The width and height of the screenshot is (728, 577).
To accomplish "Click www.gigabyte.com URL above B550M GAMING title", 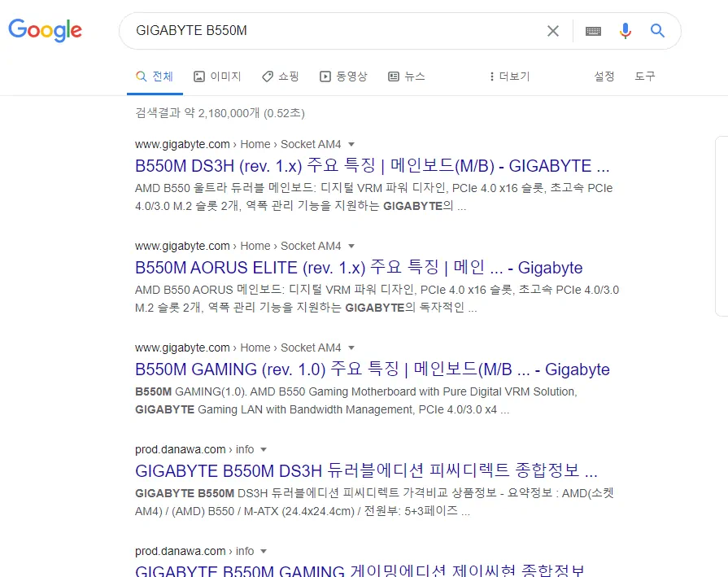I will click(x=182, y=348).
